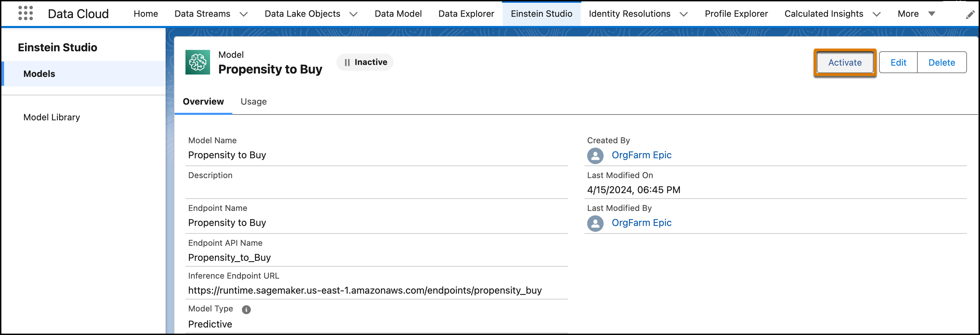Image resolution: width=980 pixels, height=335 pixels.
Task: Click the Model Type info icon
Action: click(x=246, y=309)
